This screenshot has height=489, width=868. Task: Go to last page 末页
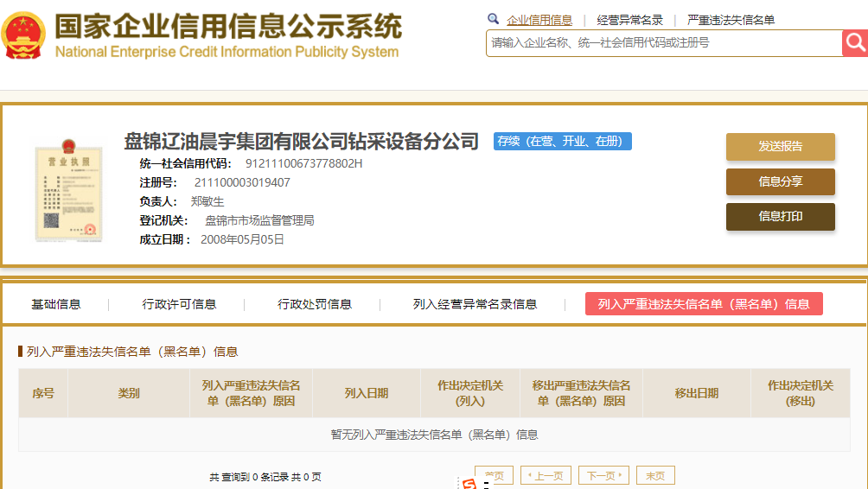[x=655, y=476]
